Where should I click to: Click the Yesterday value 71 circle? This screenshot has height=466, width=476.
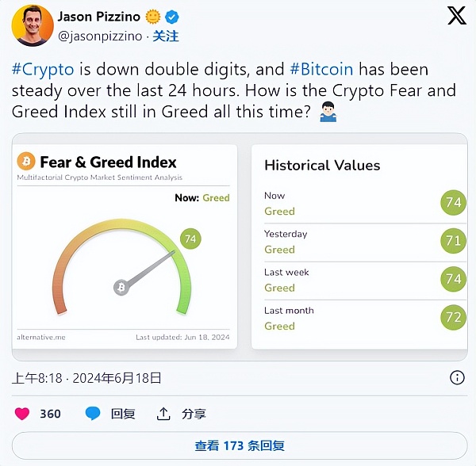[453, 241]
